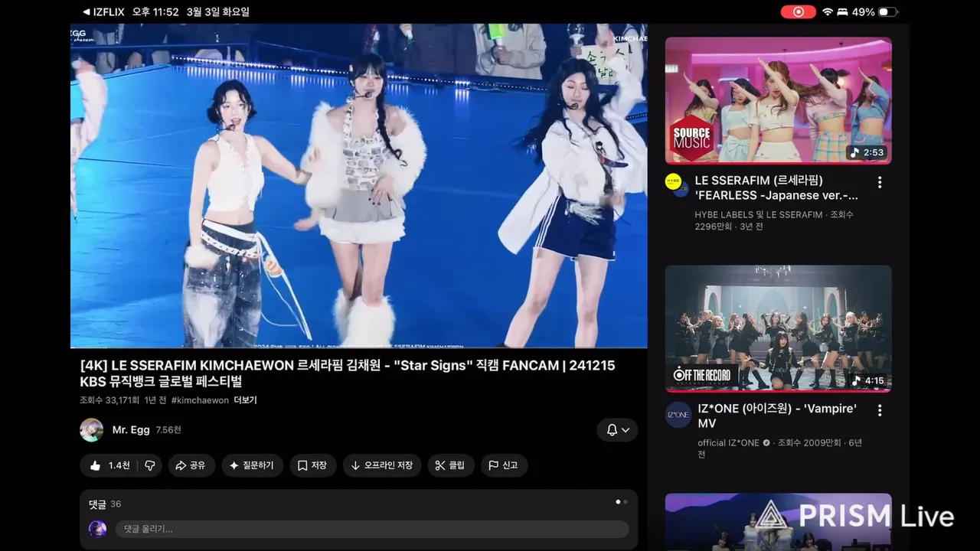Switch comment panel page dots
Screen dimensions: 980x551
point(622,502)
